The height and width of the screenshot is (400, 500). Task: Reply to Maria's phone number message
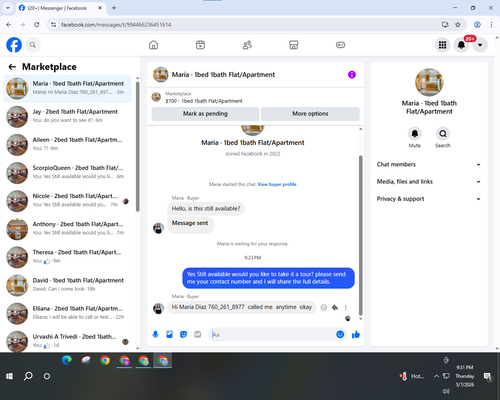tap(335, 307)
